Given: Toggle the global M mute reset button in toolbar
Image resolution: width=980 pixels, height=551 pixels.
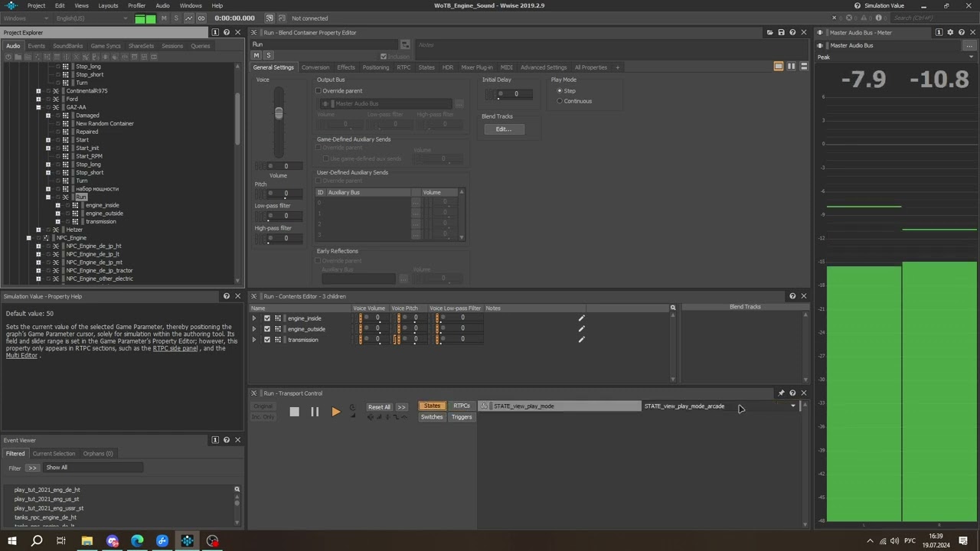Looking at the screenshot, I should click(164, 18).
